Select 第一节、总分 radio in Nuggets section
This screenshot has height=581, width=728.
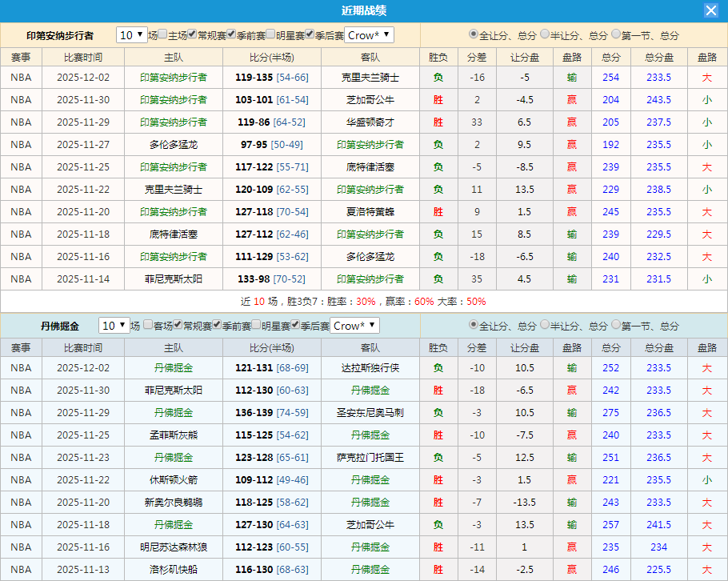[614, 326]
